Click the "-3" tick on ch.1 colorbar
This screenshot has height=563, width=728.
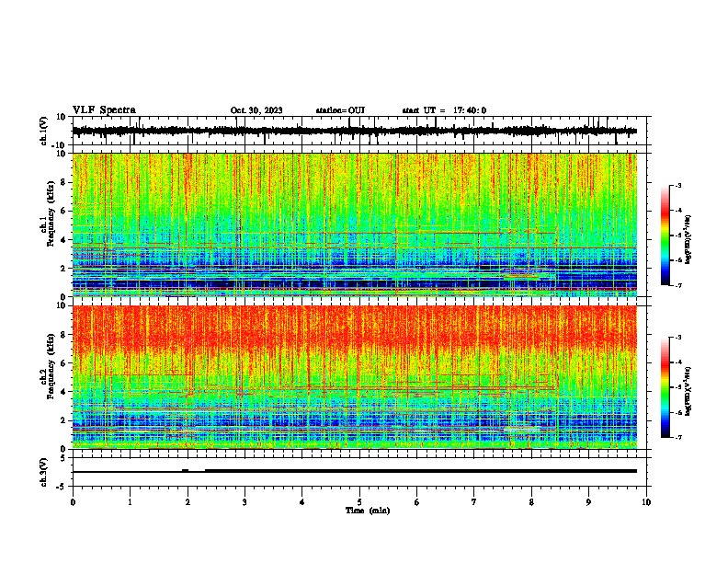pyautogui.click(x=677, y=185)
